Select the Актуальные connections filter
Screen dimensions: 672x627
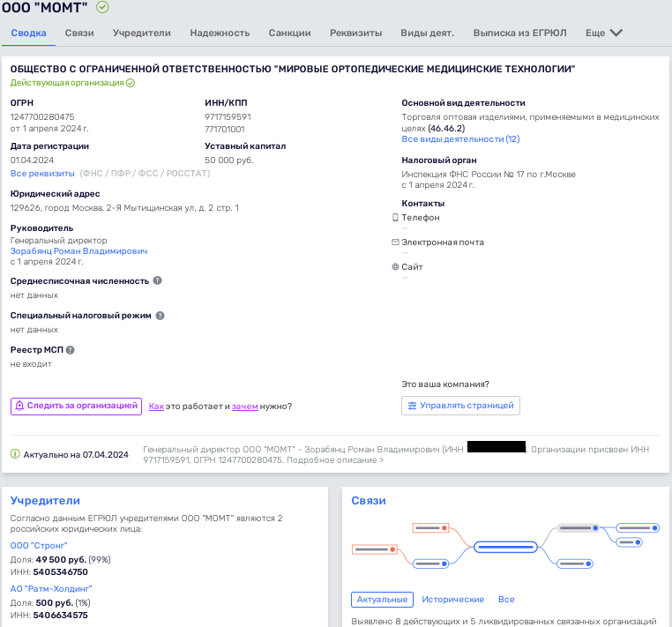coord(382,600)
